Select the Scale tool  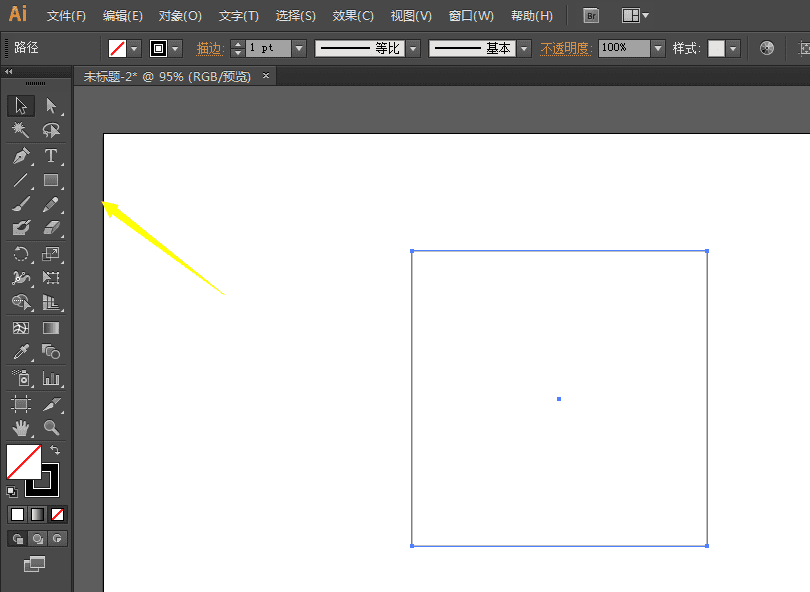[51, 254]
